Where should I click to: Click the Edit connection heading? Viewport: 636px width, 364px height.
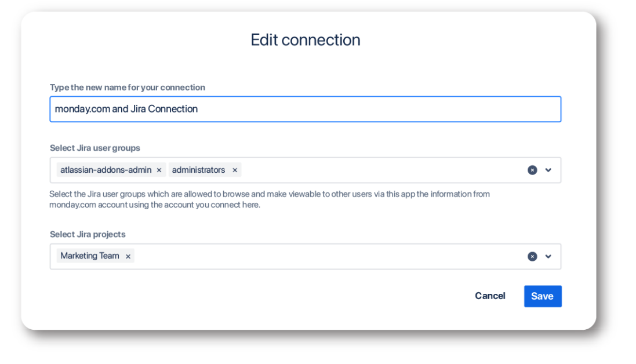point(306,40)
